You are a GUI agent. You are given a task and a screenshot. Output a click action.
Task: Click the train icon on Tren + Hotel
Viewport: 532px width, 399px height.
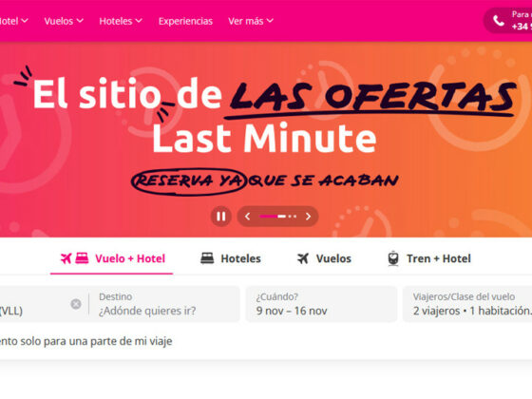click(x=393, y=258)
